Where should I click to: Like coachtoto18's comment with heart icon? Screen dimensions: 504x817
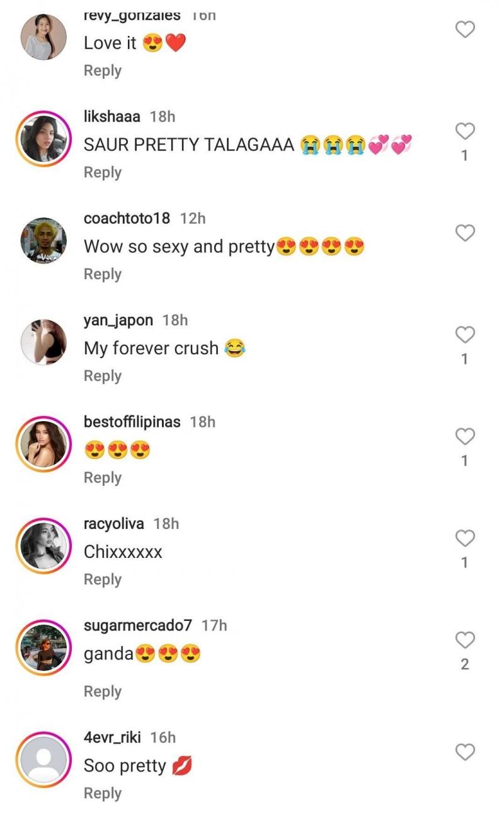coord(465,233)
